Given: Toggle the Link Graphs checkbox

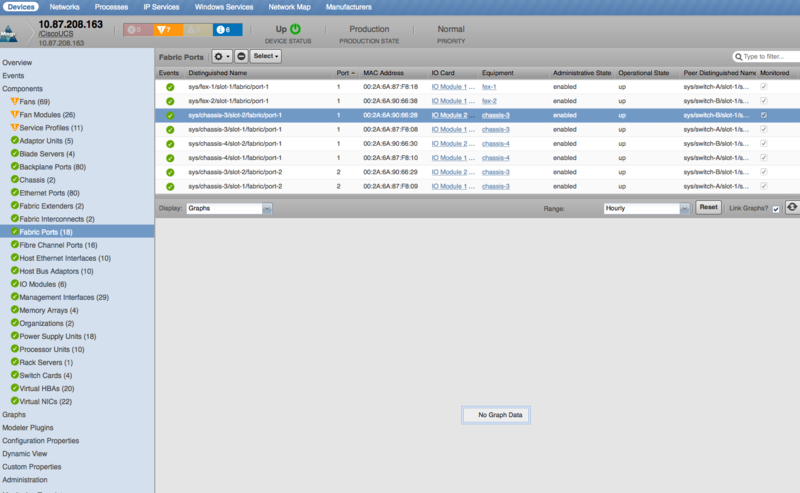Looking at the screenshot, I should [776, 209].
